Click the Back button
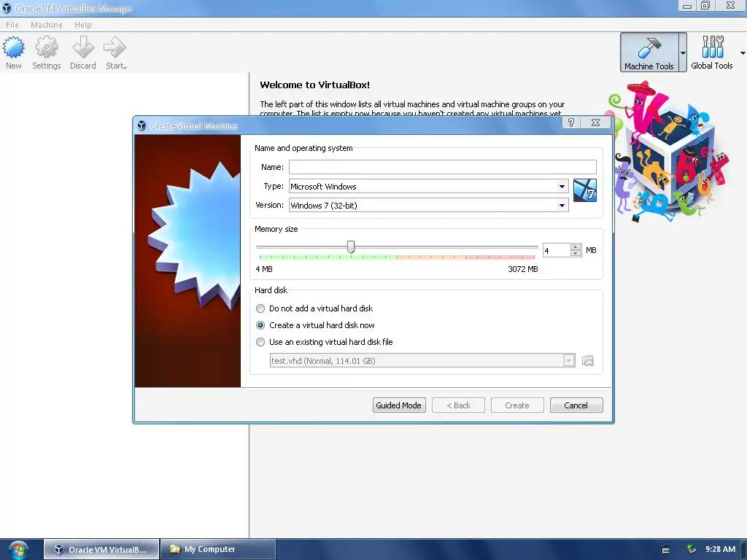747x560 pixels. coord(458,405)
